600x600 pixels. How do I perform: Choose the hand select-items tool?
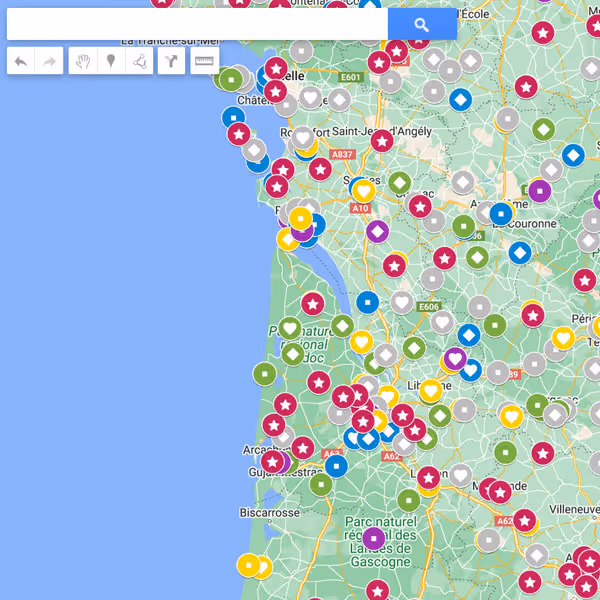pos(83,61)
